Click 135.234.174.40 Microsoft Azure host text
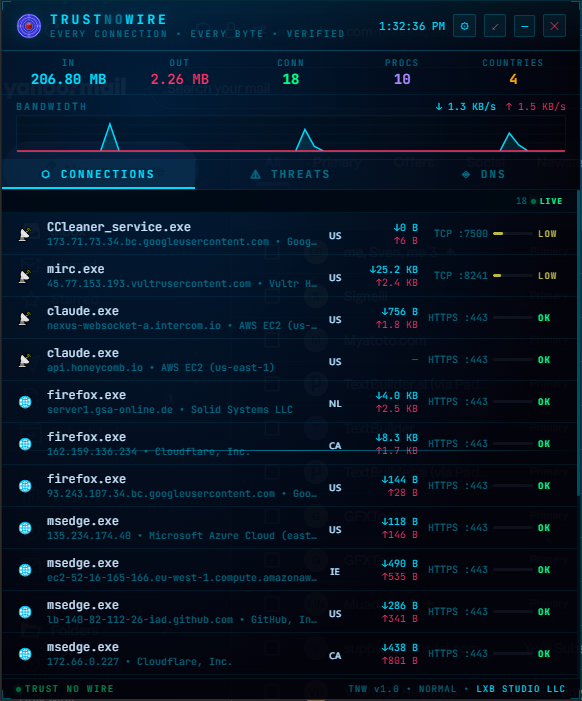 (181, 536)
